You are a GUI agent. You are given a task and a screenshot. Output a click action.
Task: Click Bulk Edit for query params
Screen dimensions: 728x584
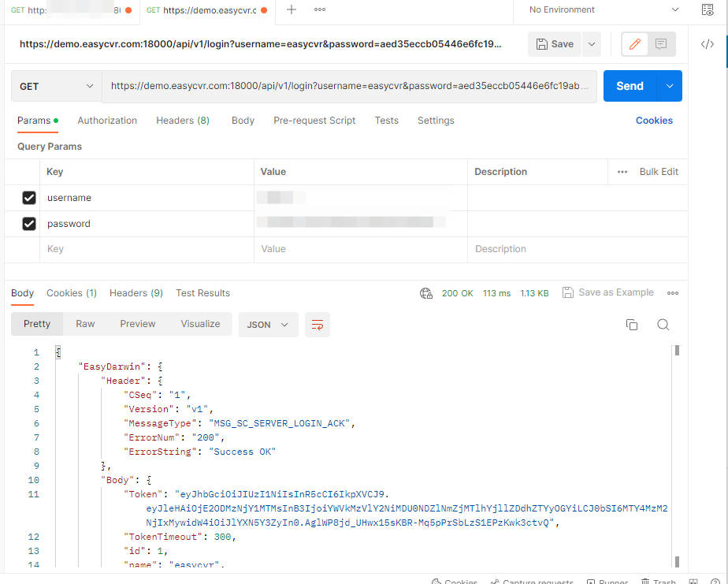(659, 172)
